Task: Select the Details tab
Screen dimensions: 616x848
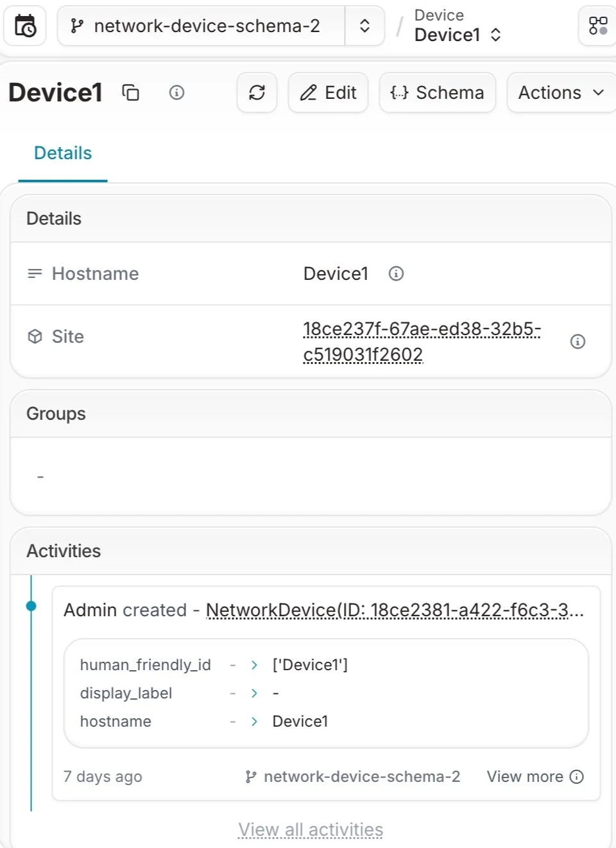Action: 63,153
